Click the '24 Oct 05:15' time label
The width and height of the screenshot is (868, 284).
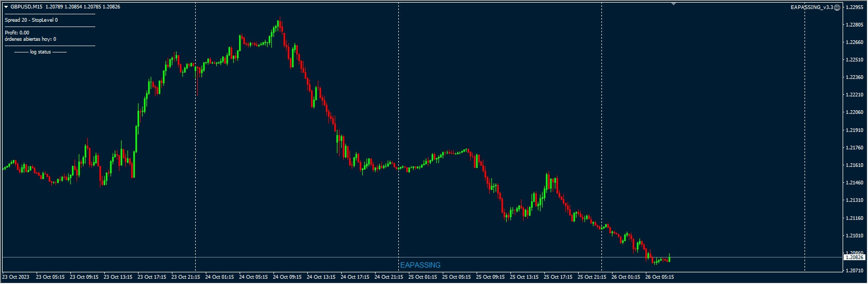253,277
